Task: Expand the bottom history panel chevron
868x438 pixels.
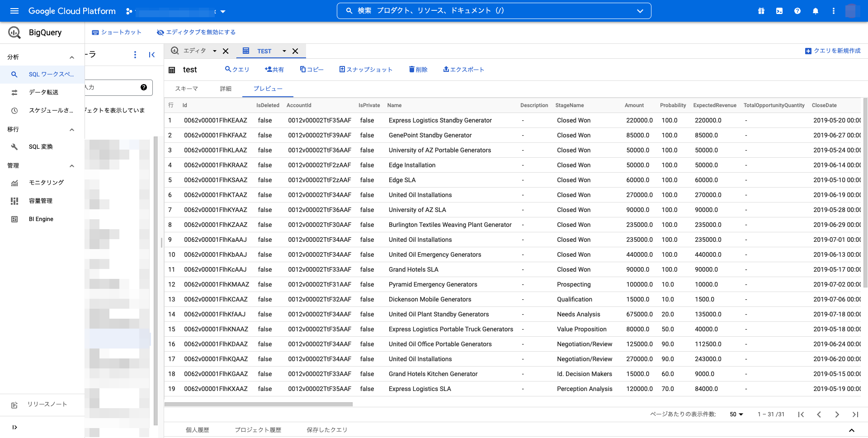Action: pyautogui.click(x=851, y=430)
